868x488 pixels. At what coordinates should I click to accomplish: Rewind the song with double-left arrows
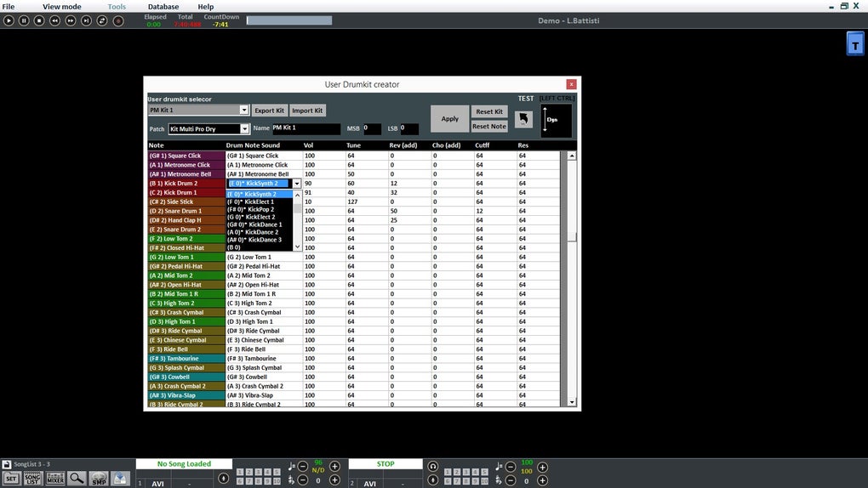(54, 20)
